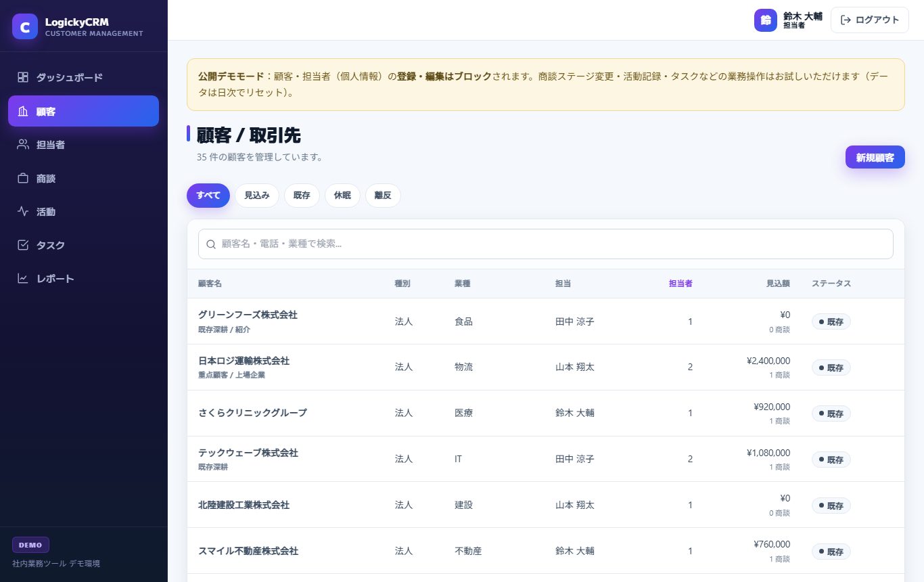Click the people icon beside 担当者
Screen dimensions: 924x582
[23, 144]
